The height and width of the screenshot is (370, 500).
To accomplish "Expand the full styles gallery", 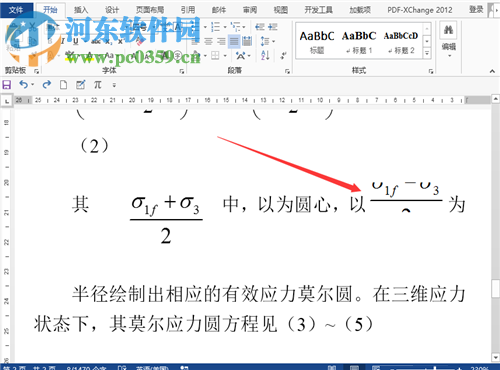I will click(x=427, y=53).
